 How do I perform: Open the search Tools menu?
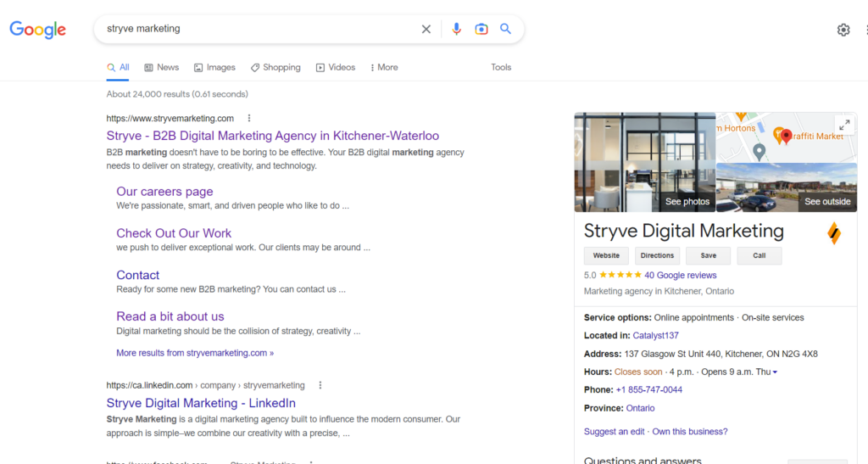(501, 68)
